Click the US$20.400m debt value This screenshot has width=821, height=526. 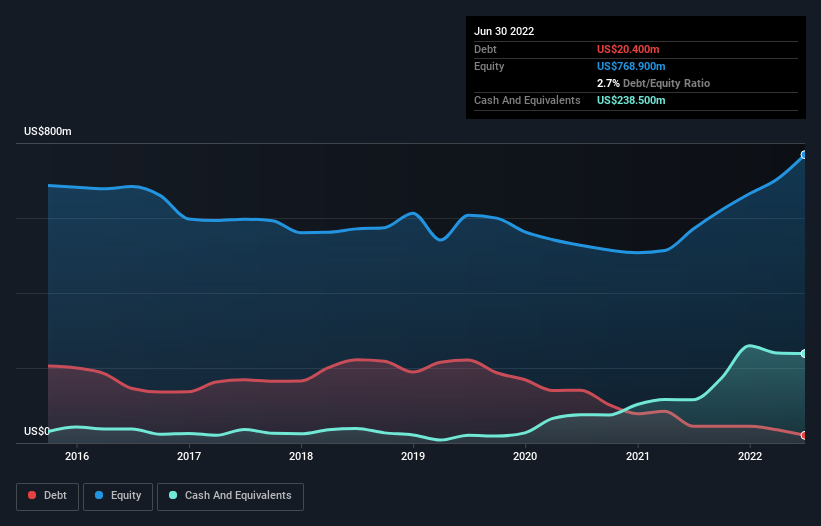[628, 49]
